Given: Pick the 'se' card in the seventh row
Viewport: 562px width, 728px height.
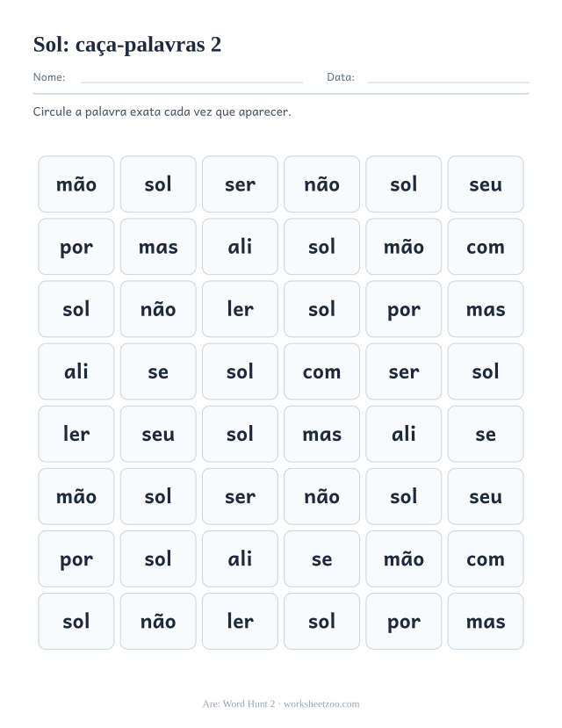Looking at the screenshot, I should pos(321,559).
